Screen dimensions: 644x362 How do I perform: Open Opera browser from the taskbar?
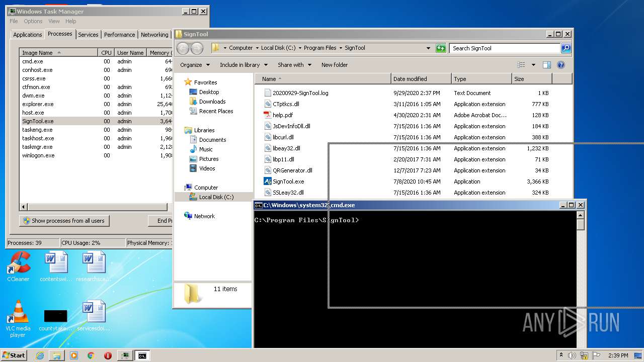coord(108,355)
